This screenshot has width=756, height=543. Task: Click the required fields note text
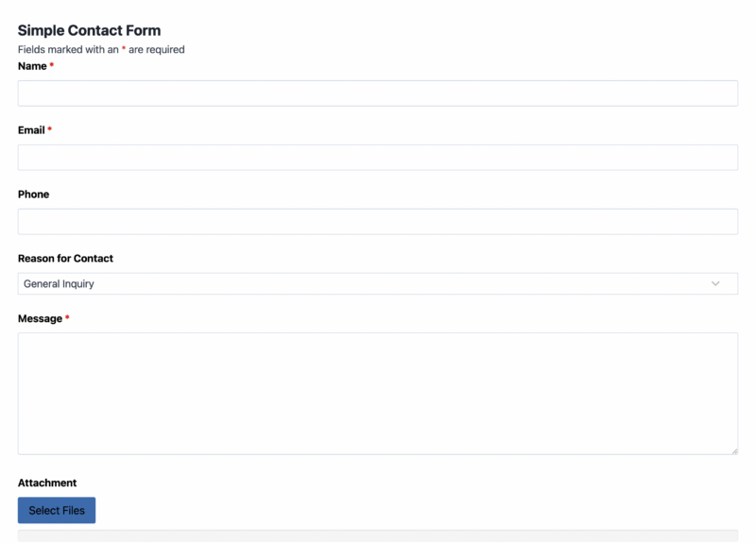[x=101, y=50]
